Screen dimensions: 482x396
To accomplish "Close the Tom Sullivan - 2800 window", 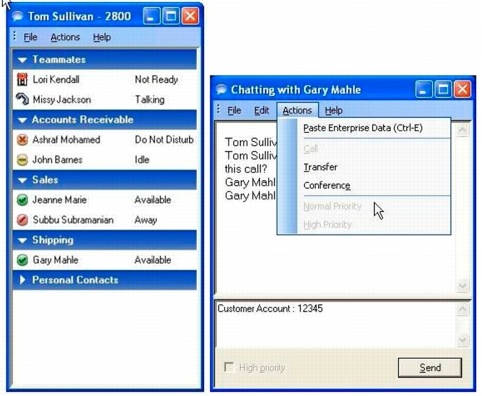I will coord(190,16).
